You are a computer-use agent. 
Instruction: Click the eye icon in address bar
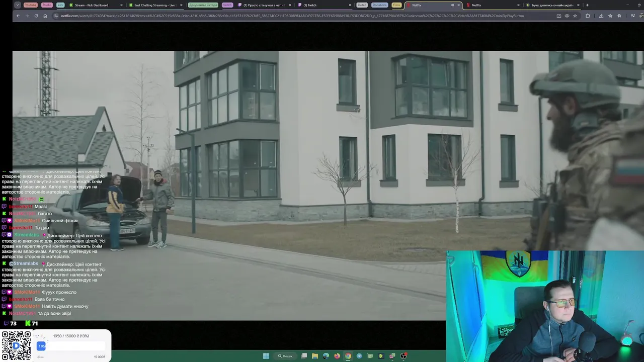click(x=567, y=16)
